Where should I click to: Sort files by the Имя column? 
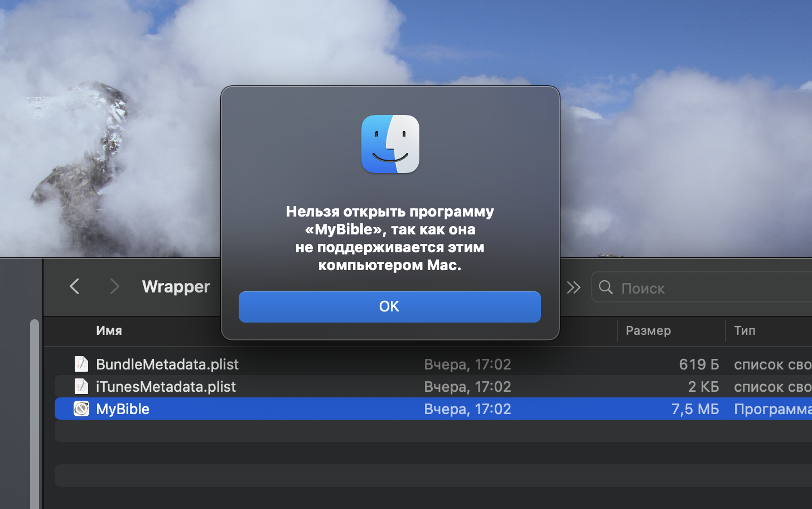[x=109, y=330]
